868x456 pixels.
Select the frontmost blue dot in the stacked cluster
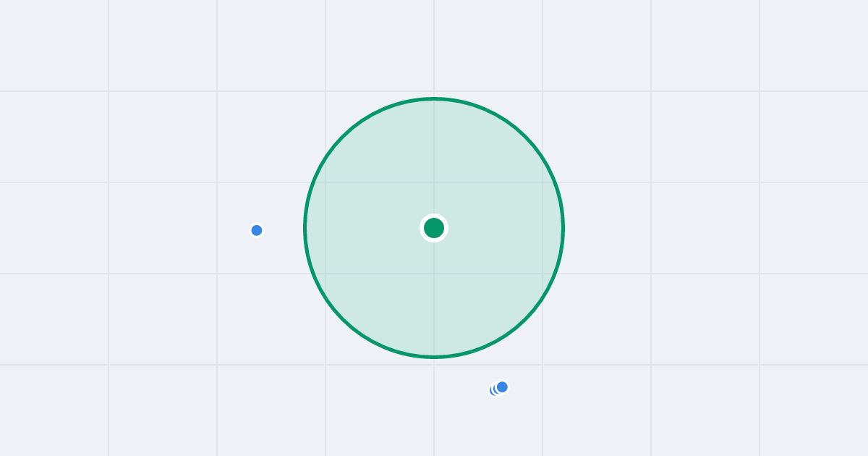click(502, 387)
